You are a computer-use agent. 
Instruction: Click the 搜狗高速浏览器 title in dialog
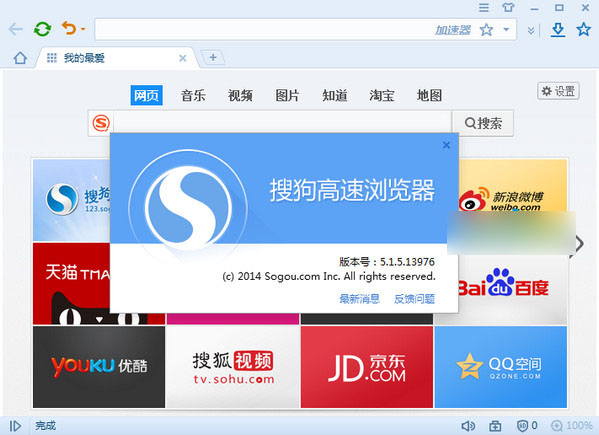click(352, 190)
